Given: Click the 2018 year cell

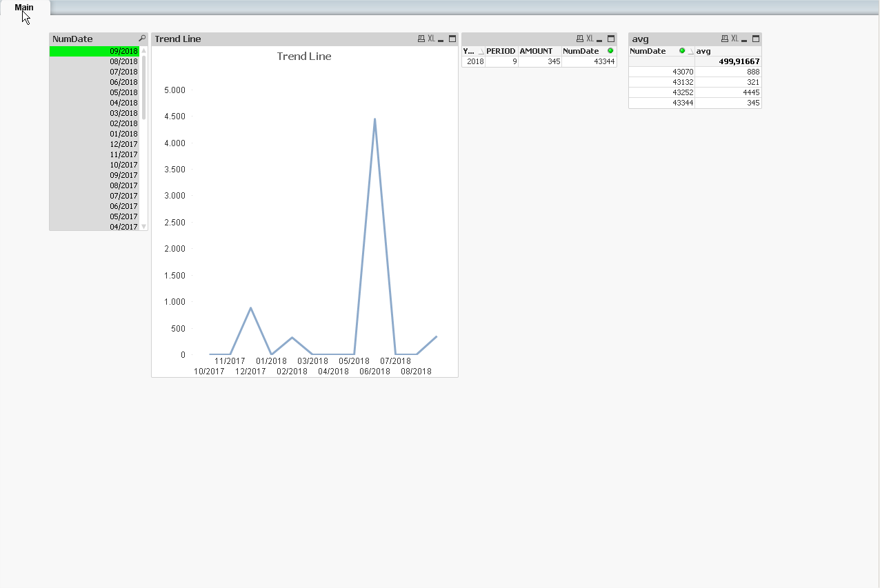Looking at the screenshot, I should point(473,61).
